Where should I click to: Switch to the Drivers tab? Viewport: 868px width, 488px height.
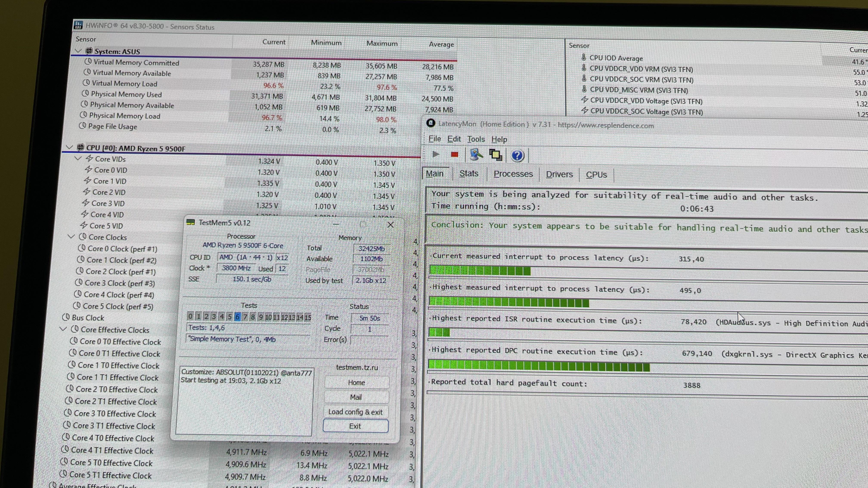559,174
